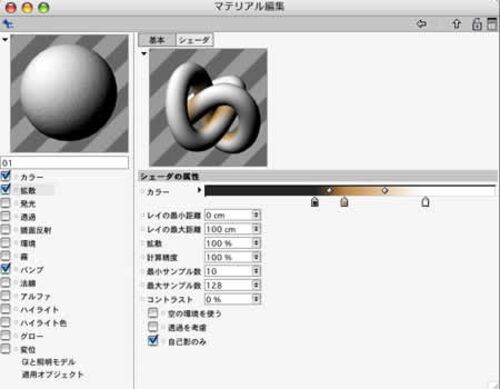Click stepper arrows for 拡散 percentage
The image size is (500, 389).
pos(256,243)
